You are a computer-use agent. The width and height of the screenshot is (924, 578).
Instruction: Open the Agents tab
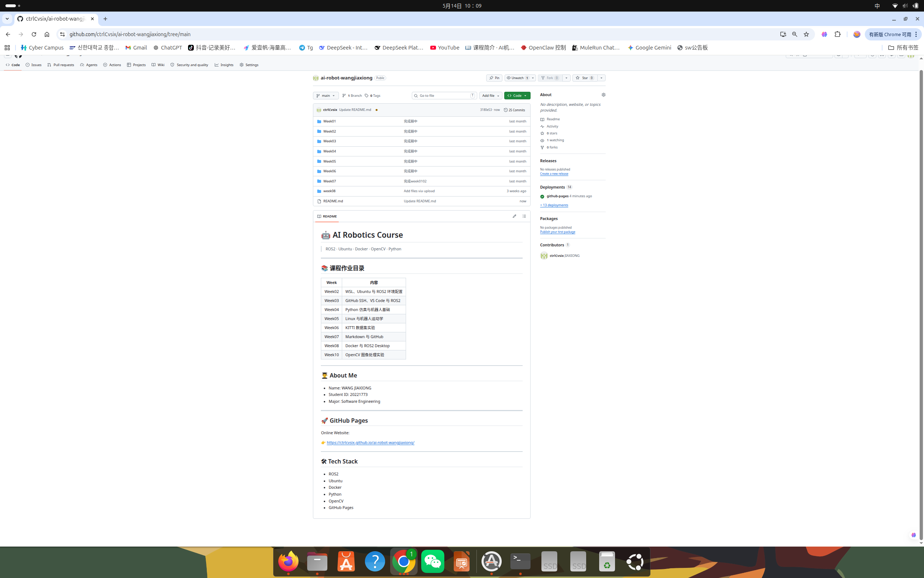[88, 65]
